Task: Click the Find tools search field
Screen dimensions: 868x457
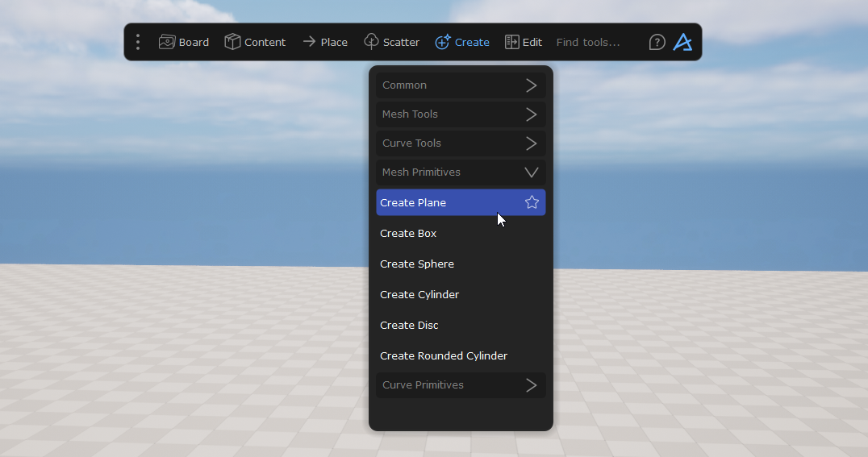Action: point(593,42)
